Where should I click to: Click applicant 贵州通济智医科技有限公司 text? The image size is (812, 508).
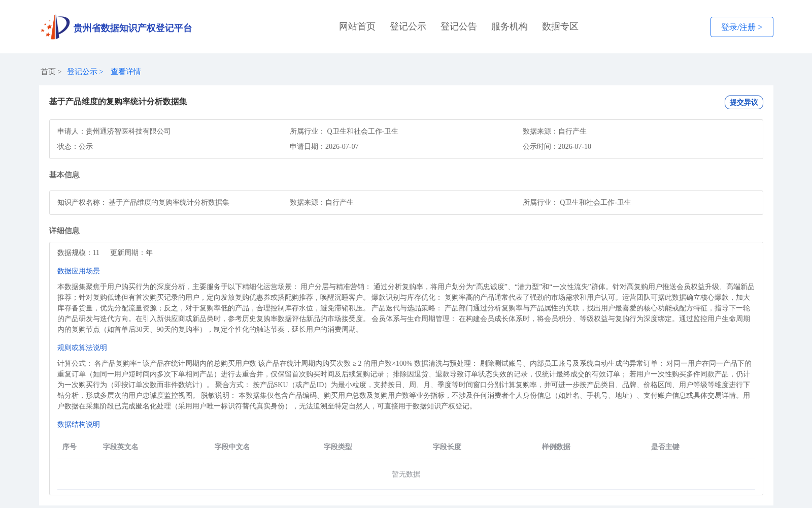(128, 131)
